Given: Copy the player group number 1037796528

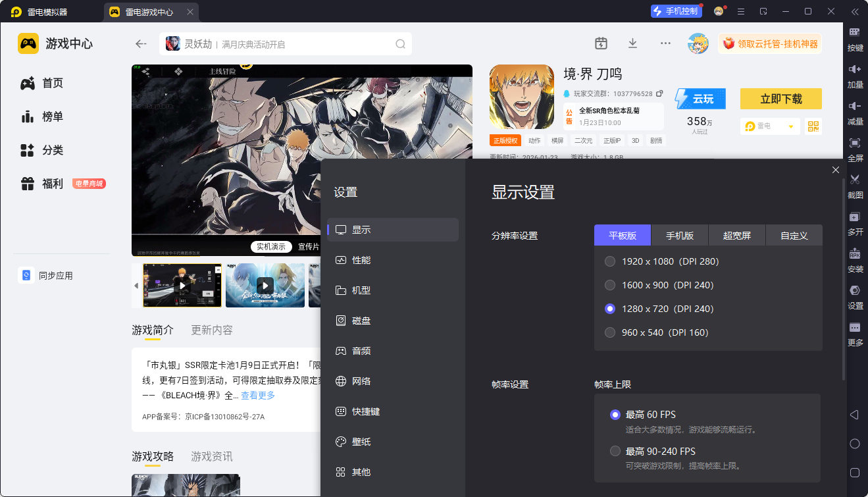Looking at the screenshot, I should tap(659, 93).
